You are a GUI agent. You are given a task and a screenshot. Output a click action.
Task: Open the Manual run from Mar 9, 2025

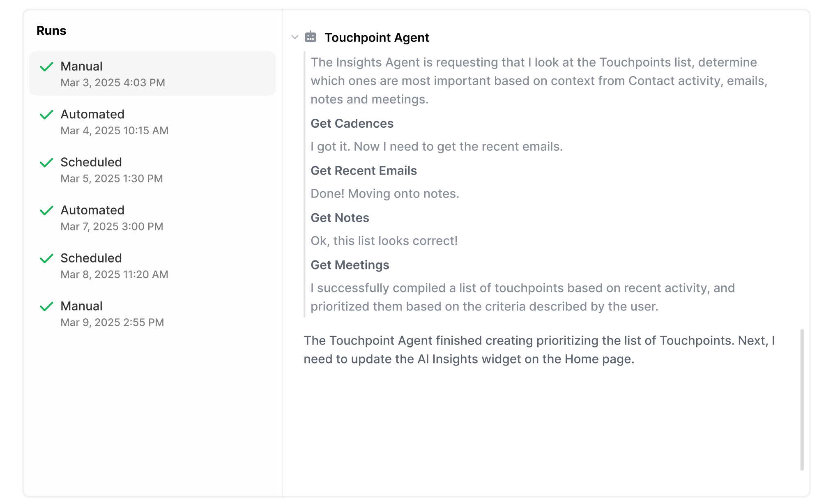click(x=152, y=314)
